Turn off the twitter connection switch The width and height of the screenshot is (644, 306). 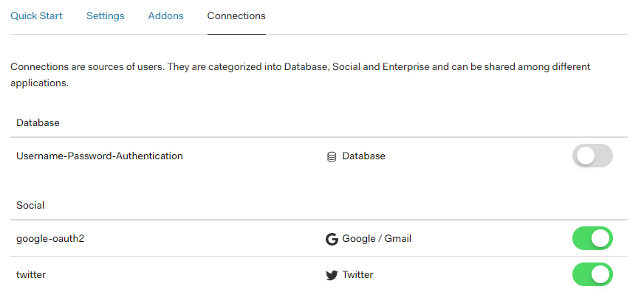coord(592,275)
